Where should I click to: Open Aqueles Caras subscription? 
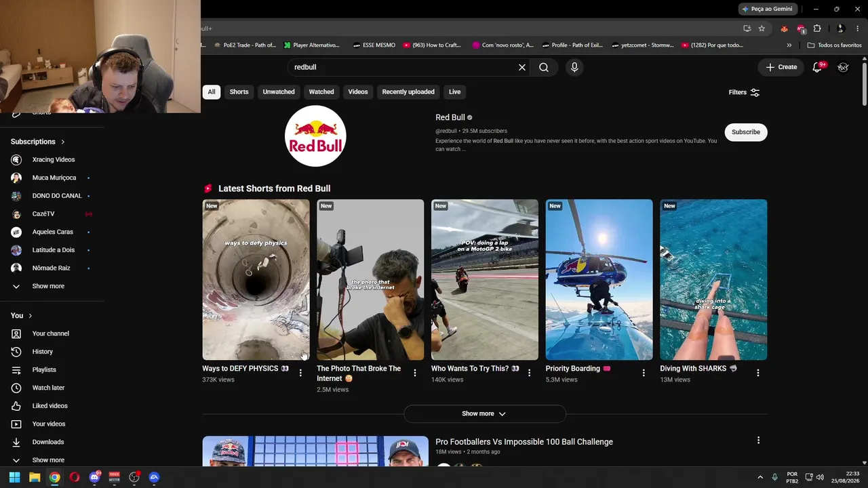tap(52, 232)
